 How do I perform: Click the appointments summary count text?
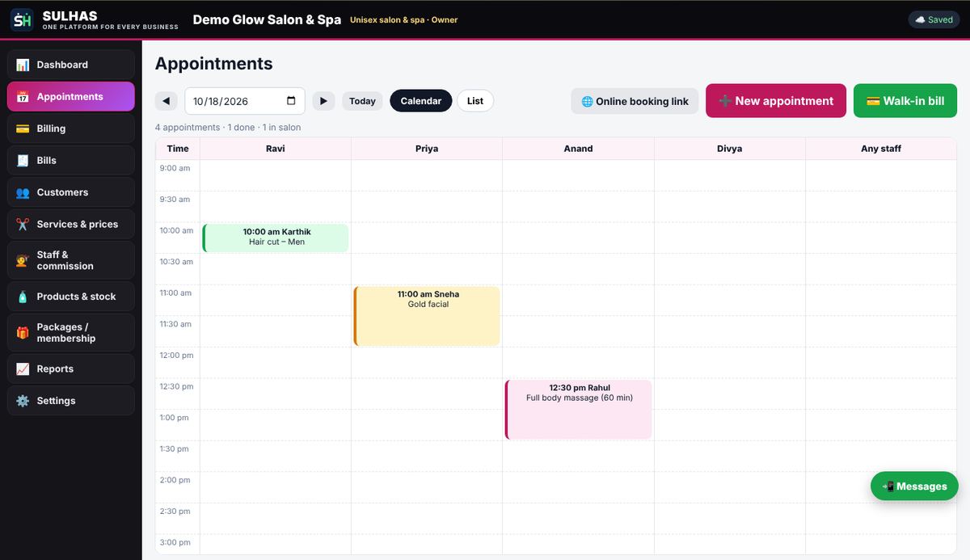(228, 128)
